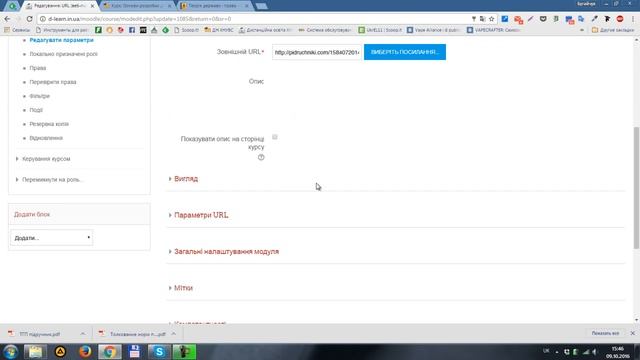Open the Chrome three-dot menu
The width and height of the screenshot is (640, 360).
tap(633, 19)
